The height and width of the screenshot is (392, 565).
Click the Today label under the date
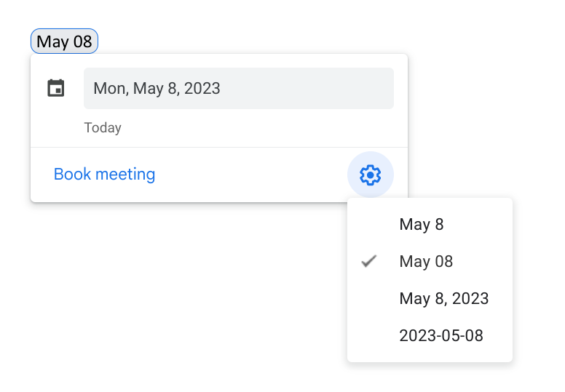103,128
